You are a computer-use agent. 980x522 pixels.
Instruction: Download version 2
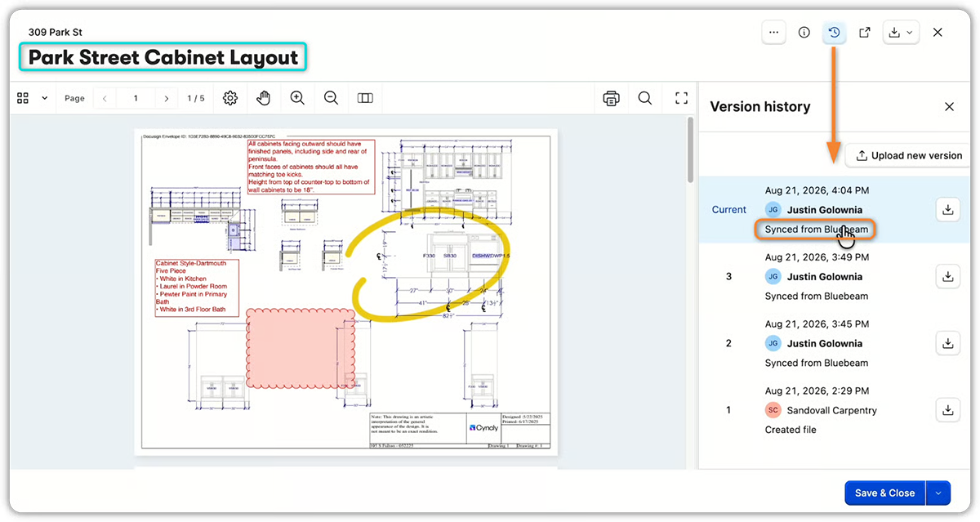click(947, 344)
